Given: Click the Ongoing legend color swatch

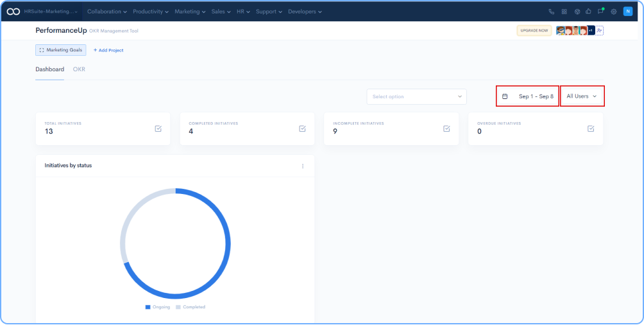Looking at the screenshot, I should [148, 307].
